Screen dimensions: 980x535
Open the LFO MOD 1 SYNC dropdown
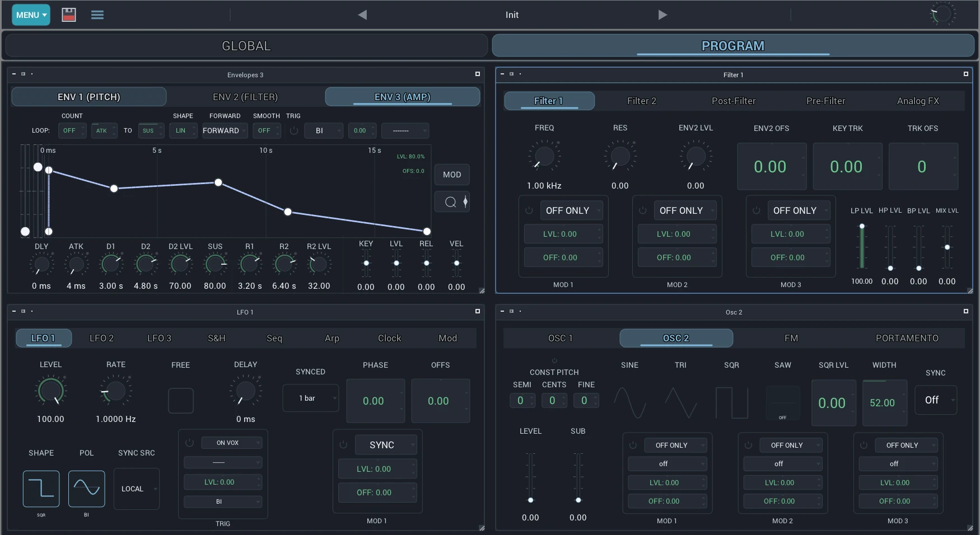pos(386,445)
